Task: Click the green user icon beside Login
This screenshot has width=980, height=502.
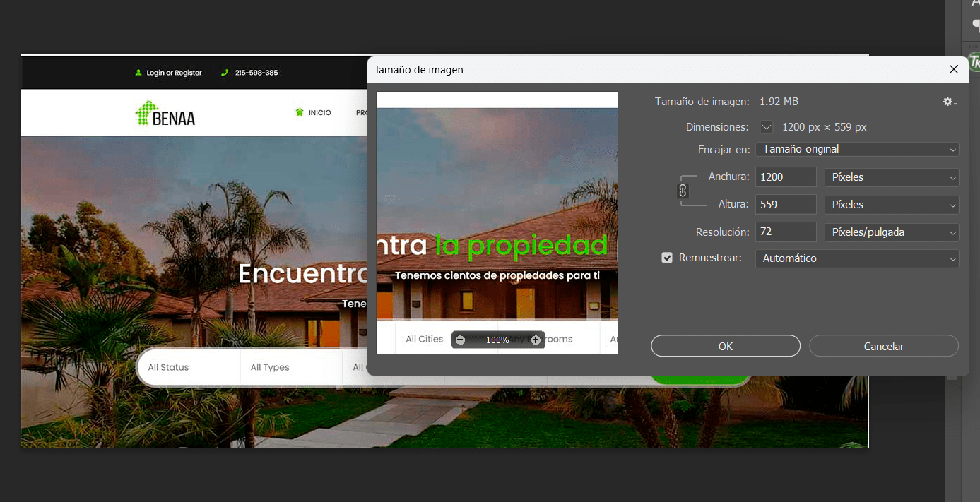Action: coord(138,73)
